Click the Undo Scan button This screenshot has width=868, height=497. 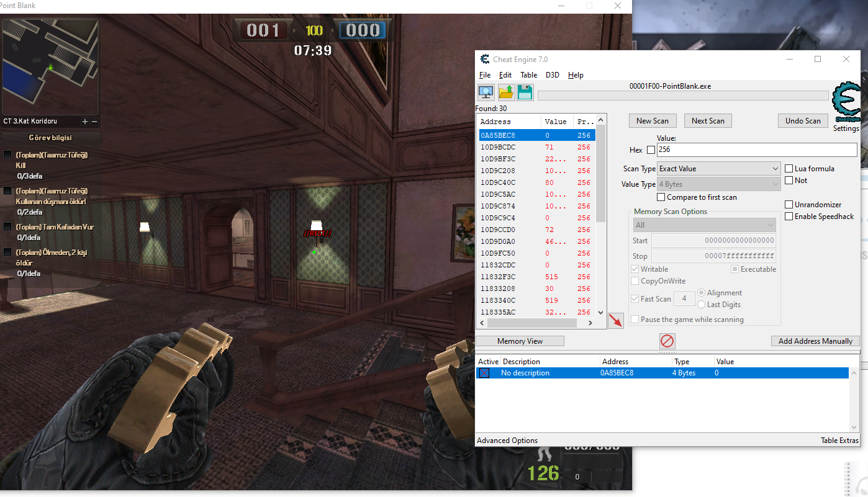pos(803,121)
